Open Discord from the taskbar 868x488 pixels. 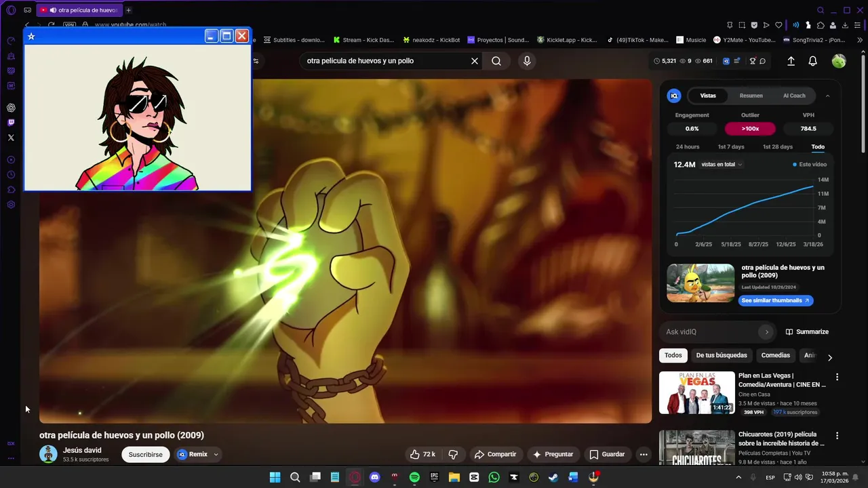click(x=374, y=477)
